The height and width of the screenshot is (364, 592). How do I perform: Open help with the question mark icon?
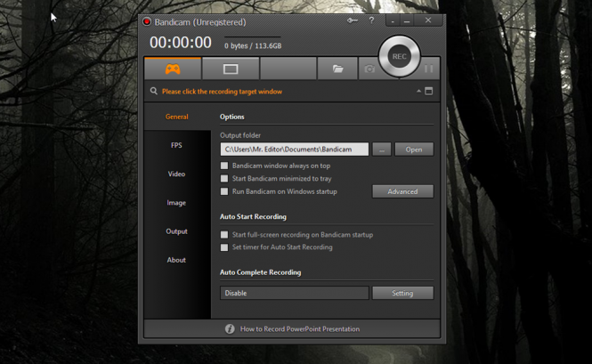(371, 20)
